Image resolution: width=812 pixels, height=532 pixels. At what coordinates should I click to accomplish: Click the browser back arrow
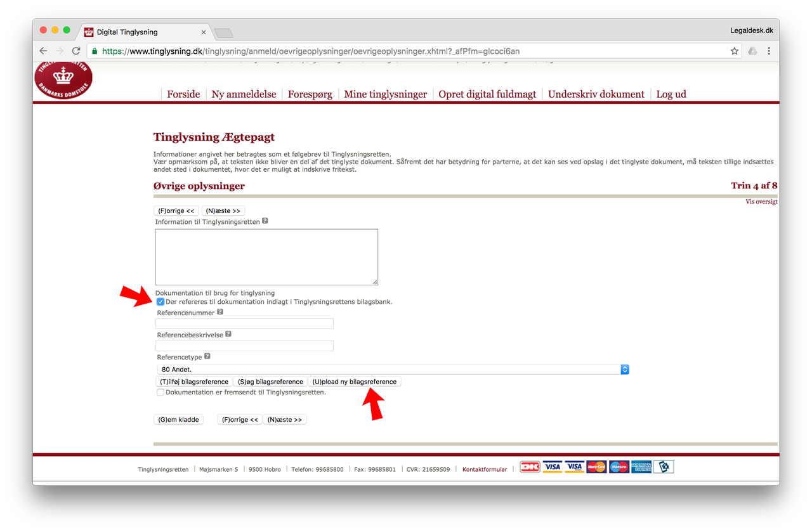point(43,51)
